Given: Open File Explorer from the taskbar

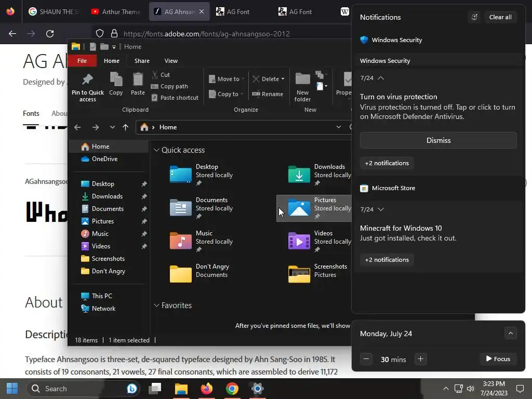Looking at the screenshot, I should pos(181,389).
